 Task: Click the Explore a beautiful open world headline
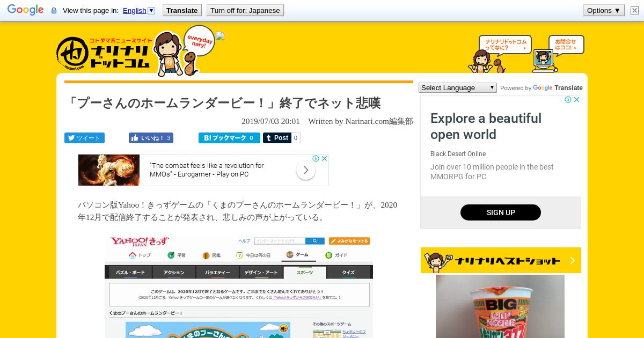pyautogui.click(x=486, y=126)
